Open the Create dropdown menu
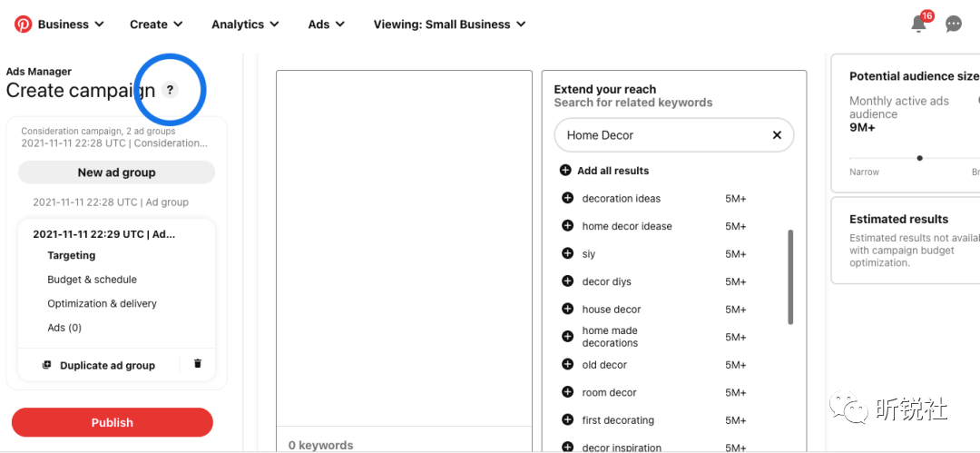Viewport: 980px width, 453px height. tap(156, 25)
